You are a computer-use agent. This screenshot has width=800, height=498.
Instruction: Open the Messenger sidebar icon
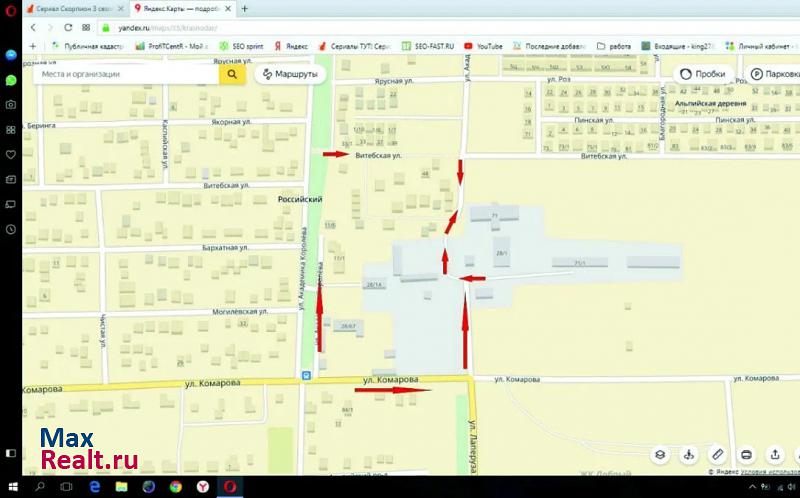pos(11,54)
